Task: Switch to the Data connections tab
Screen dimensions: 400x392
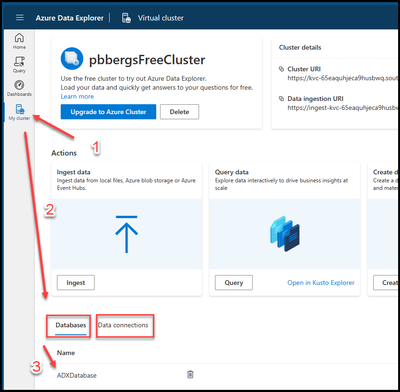Action: [123, 325]
